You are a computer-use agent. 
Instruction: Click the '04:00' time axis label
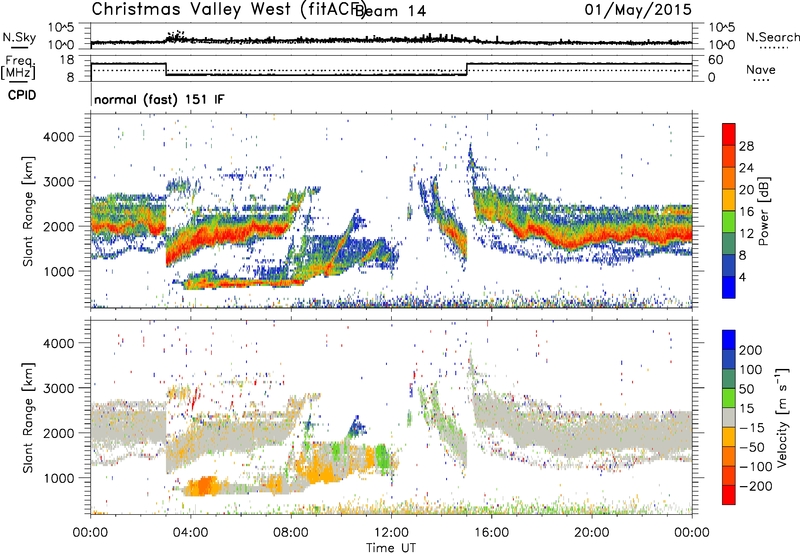point(191,533)
